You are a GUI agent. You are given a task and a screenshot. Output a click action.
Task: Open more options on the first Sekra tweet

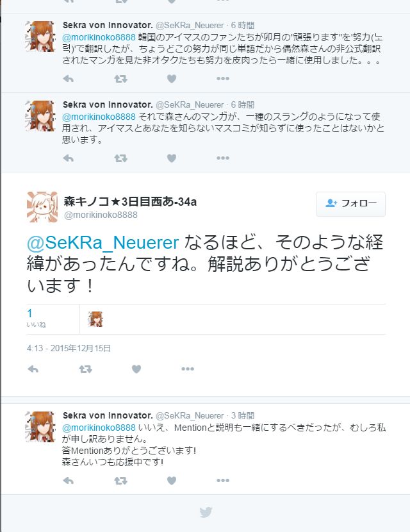(223, 79)
